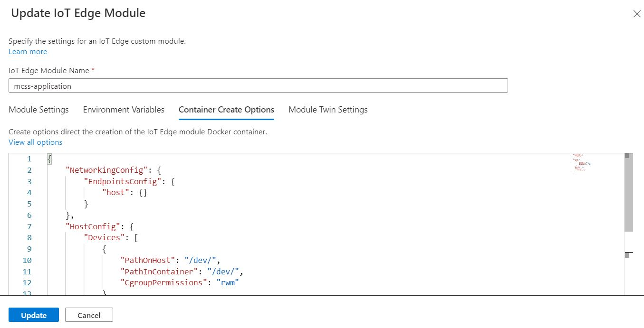
Task: Open the Learn more link
Action: [x=28, y=51]
